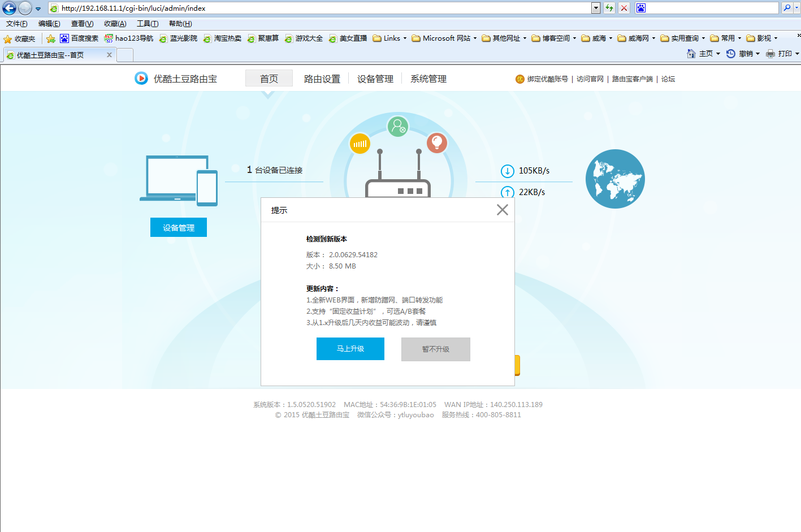The image size is (801, 532).
Task: Expand the 其他网址 favorites folder
Action: [504, 38]
